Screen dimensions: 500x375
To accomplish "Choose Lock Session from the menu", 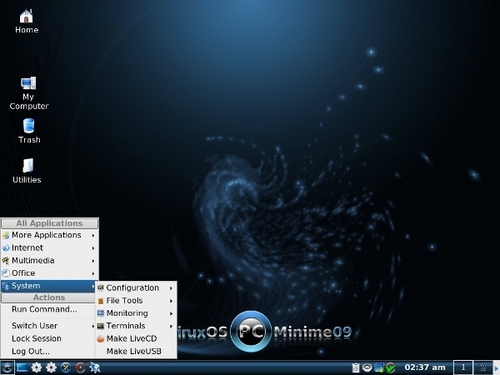I will pyautogui.click(x=48, y=338).
